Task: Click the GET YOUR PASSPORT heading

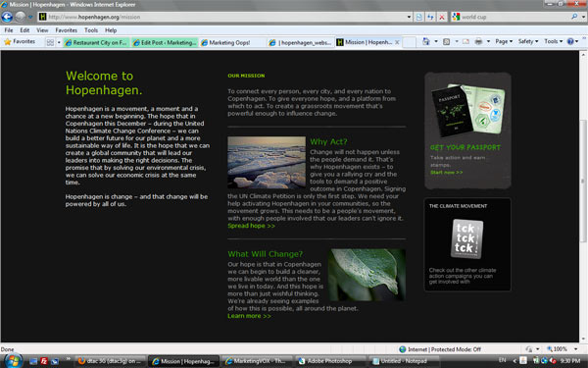Action: click(x=465, y=147)
